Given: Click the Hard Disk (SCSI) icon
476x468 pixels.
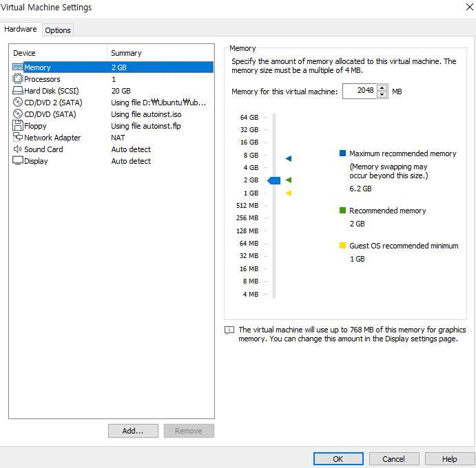Looking at the screenshot, I should click(x=18, y=90).
